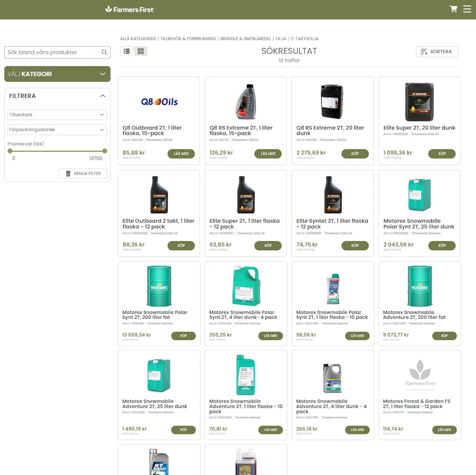Click Läs mer for Polar Synt 1 liter flaska
Viewport: 476px width, 475px height.
coord(357,336)
